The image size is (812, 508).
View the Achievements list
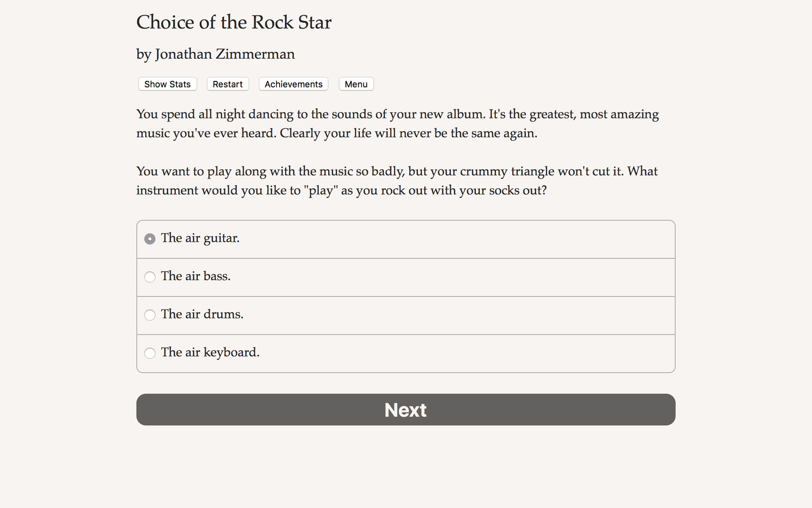coord(293,84)
